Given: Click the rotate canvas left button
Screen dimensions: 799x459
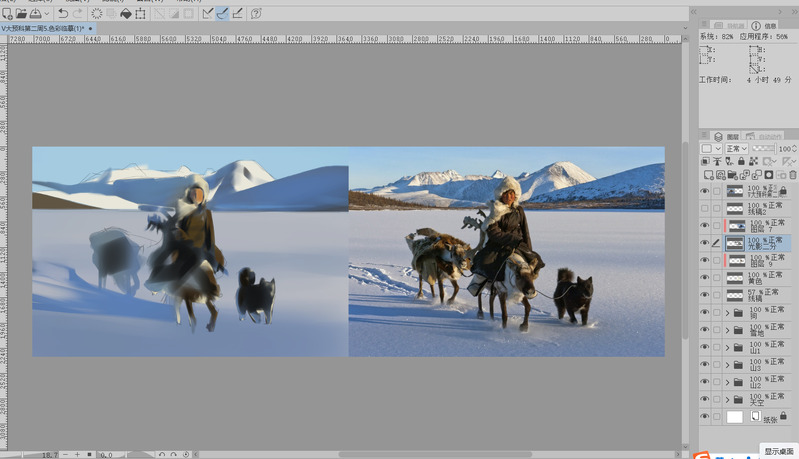Looking at the screenshot, I should [x=162, y=454].
